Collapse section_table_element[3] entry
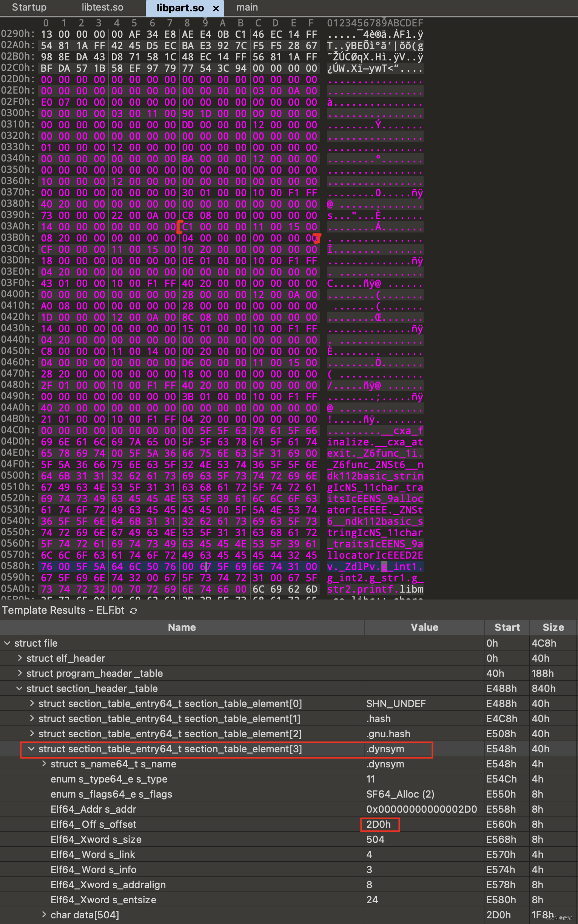This screenshot has height=924, width=578. (x=32, y=749)
